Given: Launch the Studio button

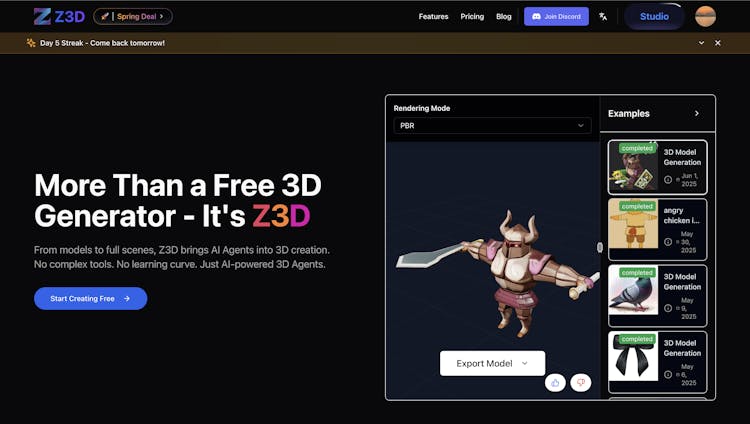Looking at the screenshot, I should (x=654, y=16).
